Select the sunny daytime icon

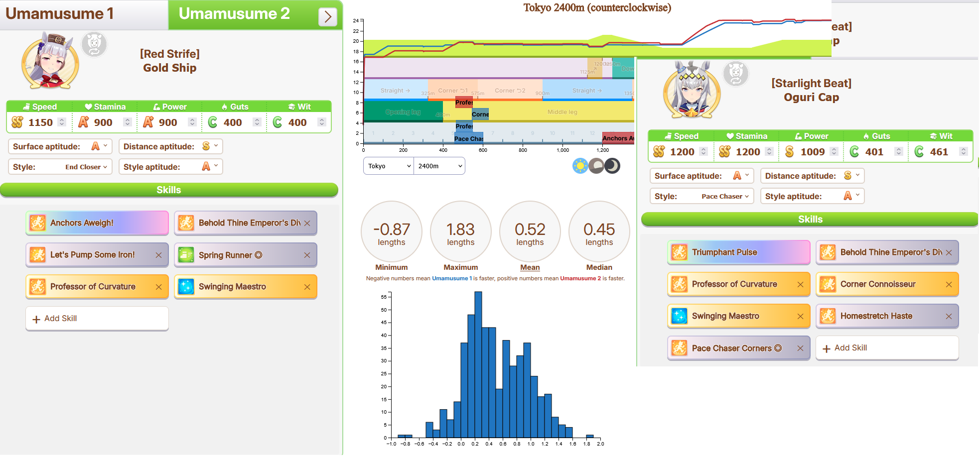tap(580, 166)
